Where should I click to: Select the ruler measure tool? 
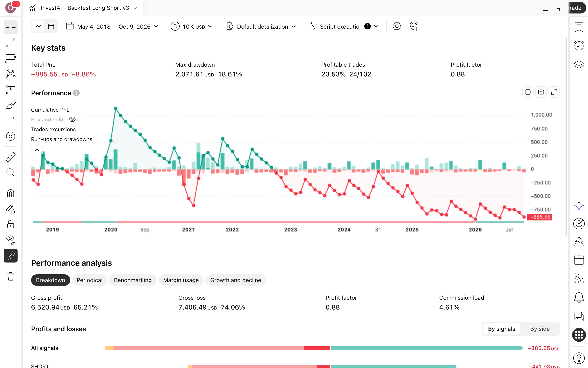[11, 157]
